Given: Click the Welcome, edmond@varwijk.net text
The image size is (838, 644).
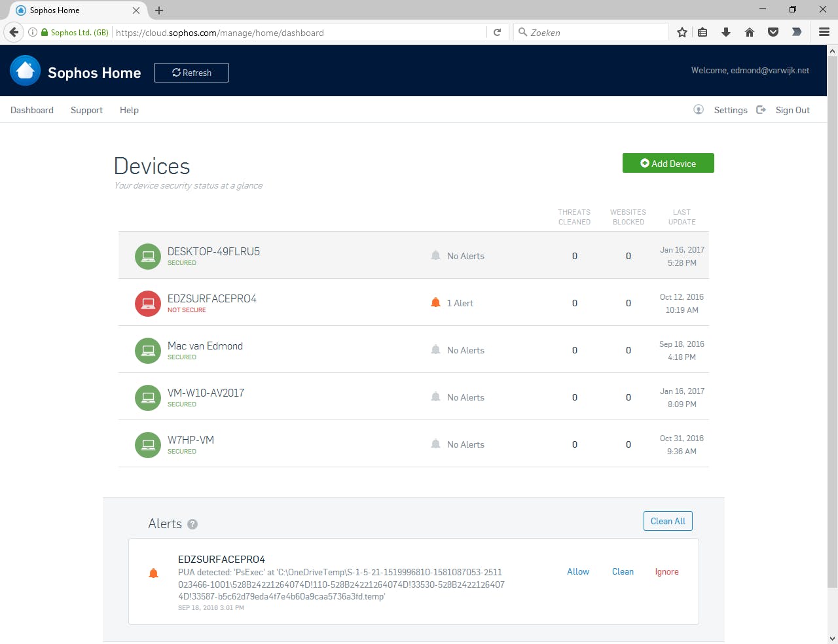Looking at the screenshot, I should tap(750, 70).
